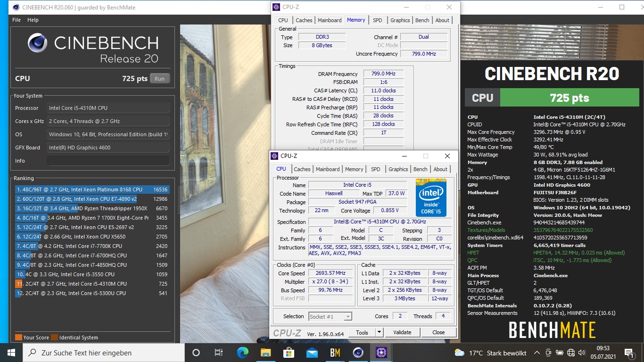Click the Processor field in Cinebench
The image size is (644, 362).
point(108,108)
